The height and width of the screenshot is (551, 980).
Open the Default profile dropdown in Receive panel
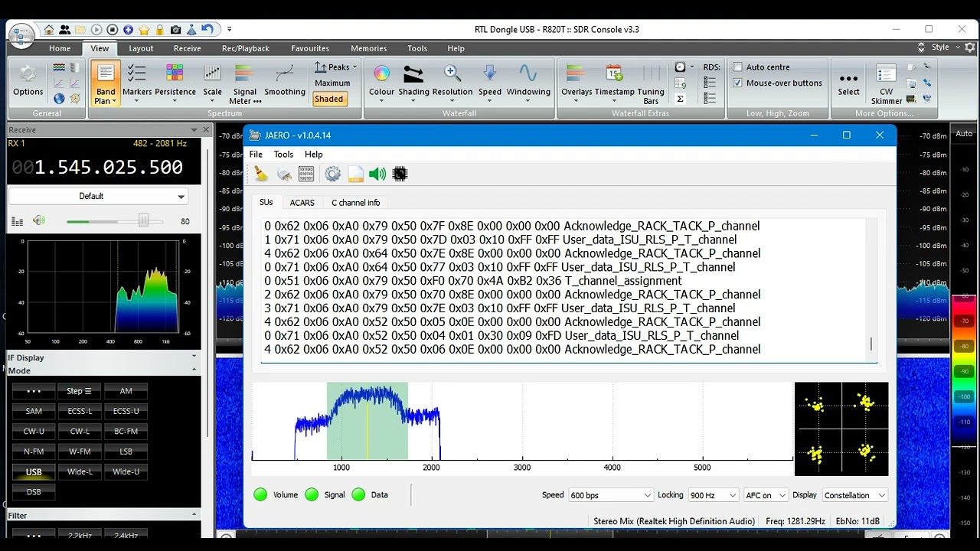[97, 196]
